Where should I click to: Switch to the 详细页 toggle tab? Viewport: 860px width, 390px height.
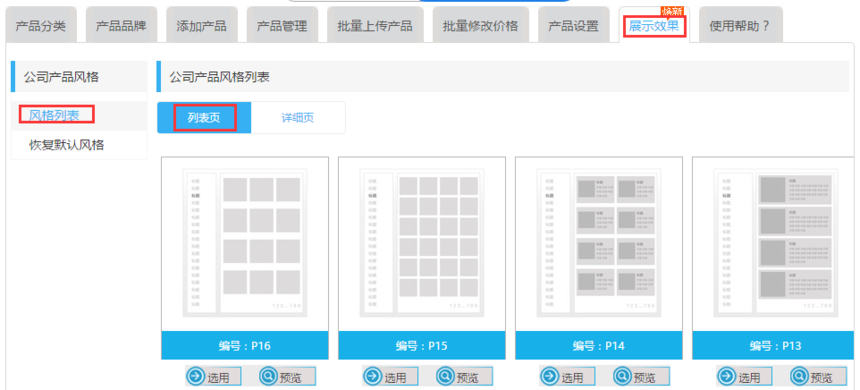point(298,117)
